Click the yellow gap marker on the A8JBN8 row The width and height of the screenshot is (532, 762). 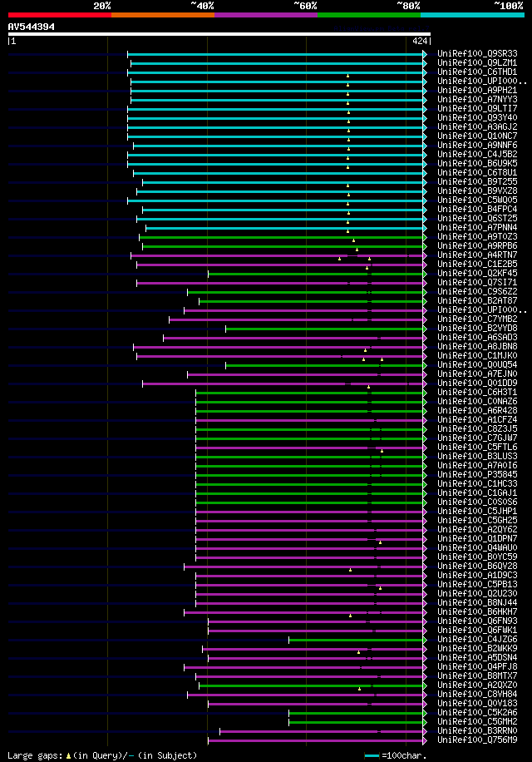[x=366, y=350]
